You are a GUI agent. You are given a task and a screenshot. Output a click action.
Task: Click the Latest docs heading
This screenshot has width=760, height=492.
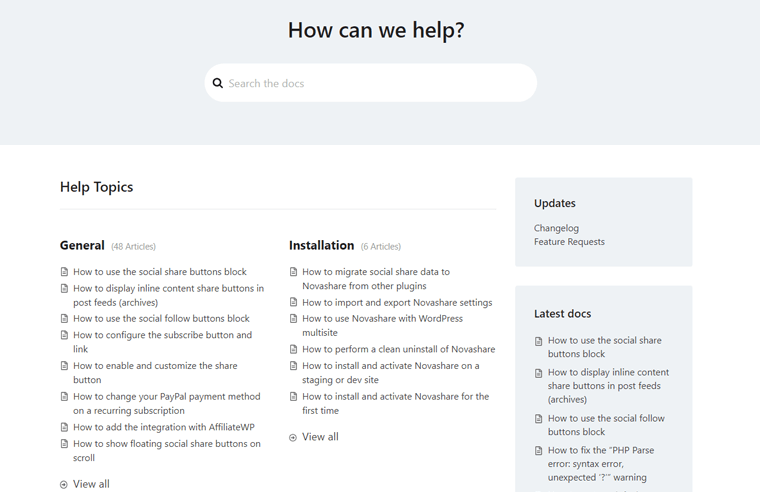pos(563,314)
